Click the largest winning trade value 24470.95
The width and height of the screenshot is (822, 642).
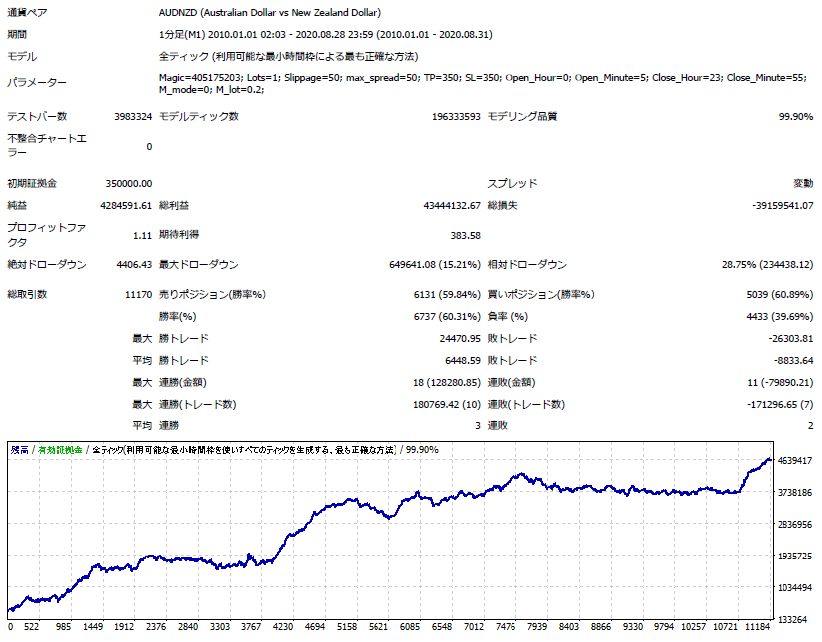pyautogui.click(x=460, y=339)
